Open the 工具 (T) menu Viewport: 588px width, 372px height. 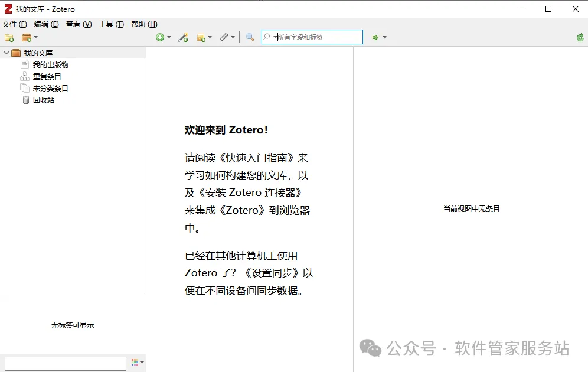(x=112, y=24)
